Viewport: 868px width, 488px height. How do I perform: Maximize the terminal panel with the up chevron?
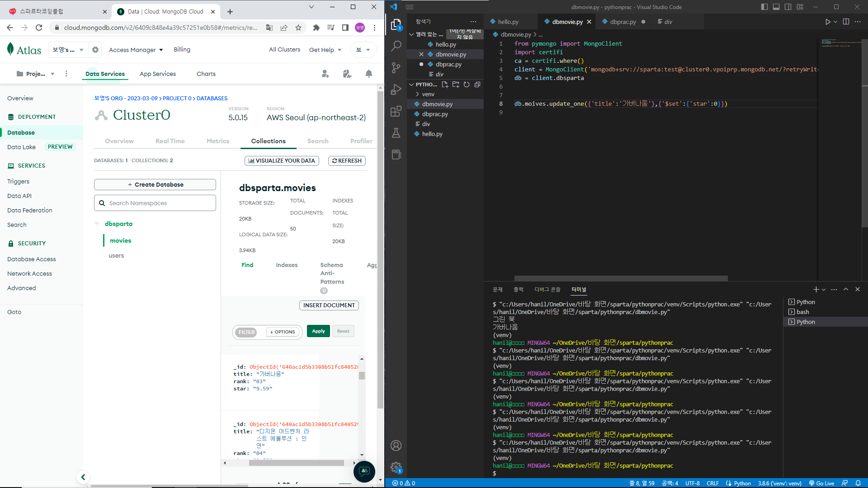(846, 290)
